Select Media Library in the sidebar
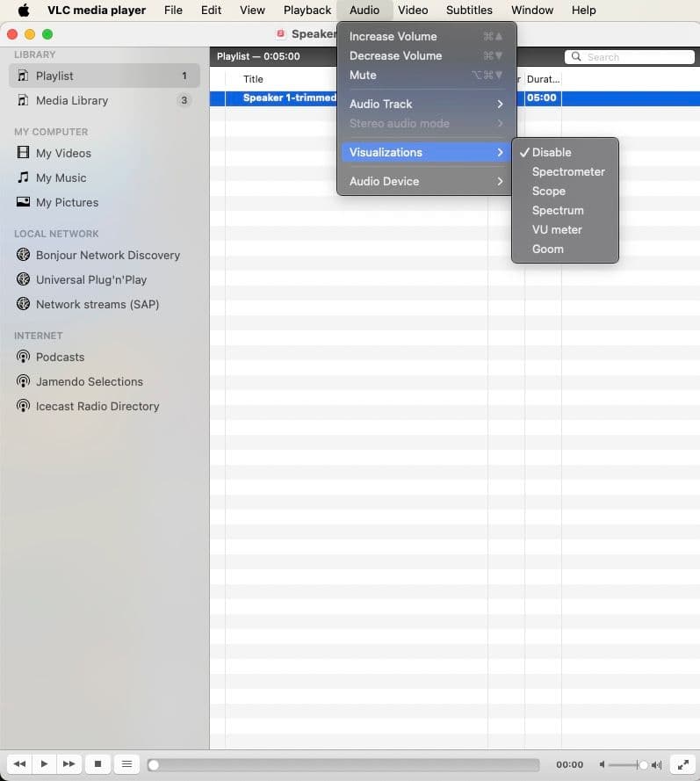The image size is (700, 781). coord(72,100)
